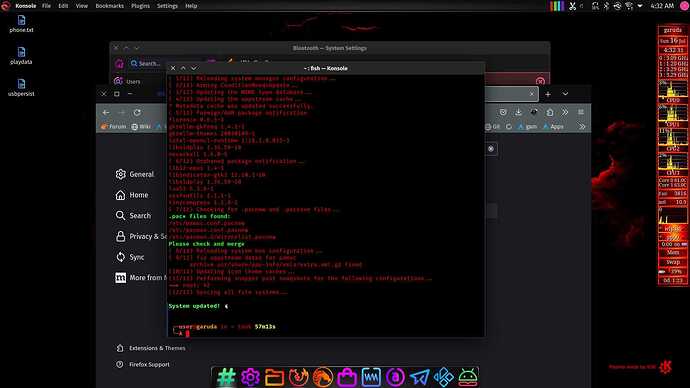Select Privacy & Security in Firefox settings

(141, 236)
